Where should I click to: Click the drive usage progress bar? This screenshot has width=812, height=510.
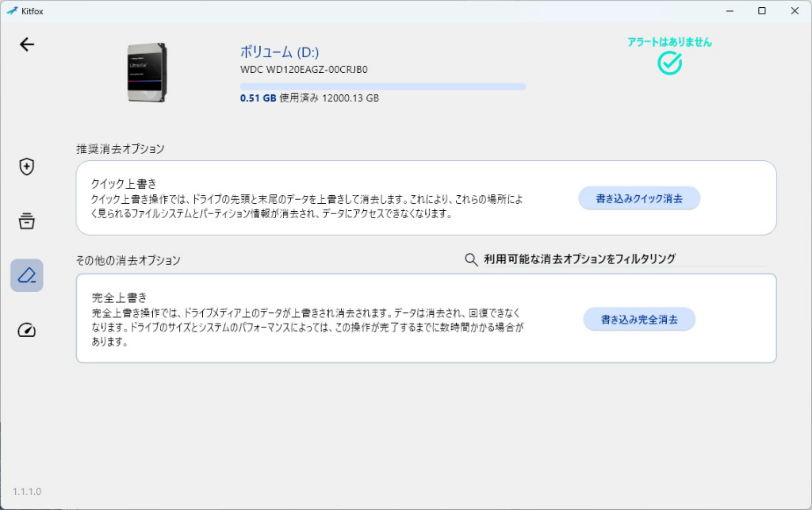[383, 86]
